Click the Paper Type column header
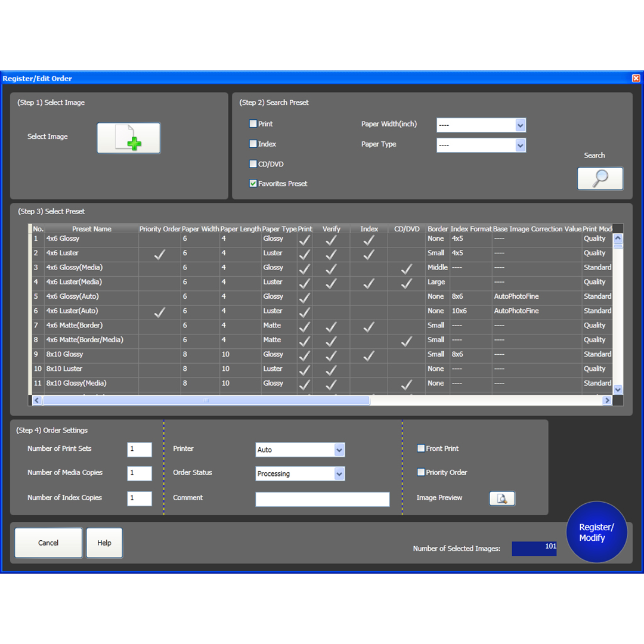644x644 pixels. tap(279, 229)
